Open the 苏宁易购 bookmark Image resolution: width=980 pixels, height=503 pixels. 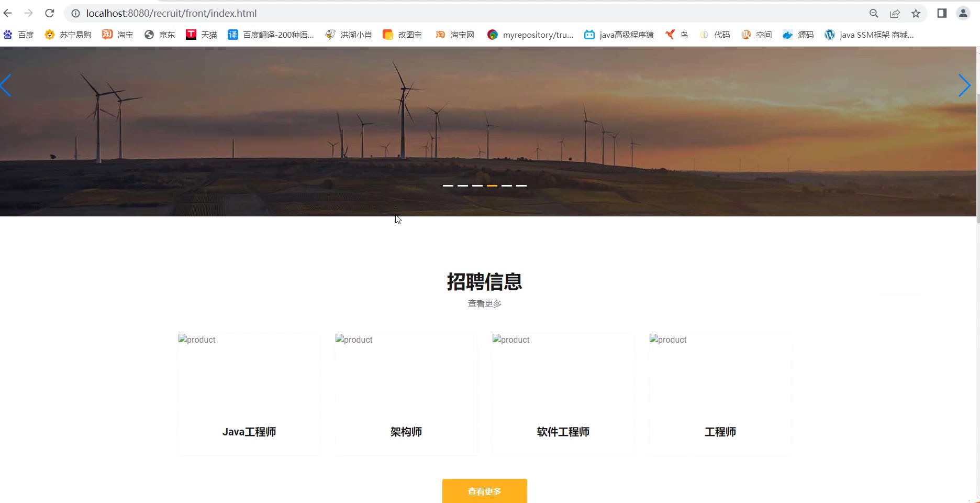pyautogui.click(x=68, y=35)
